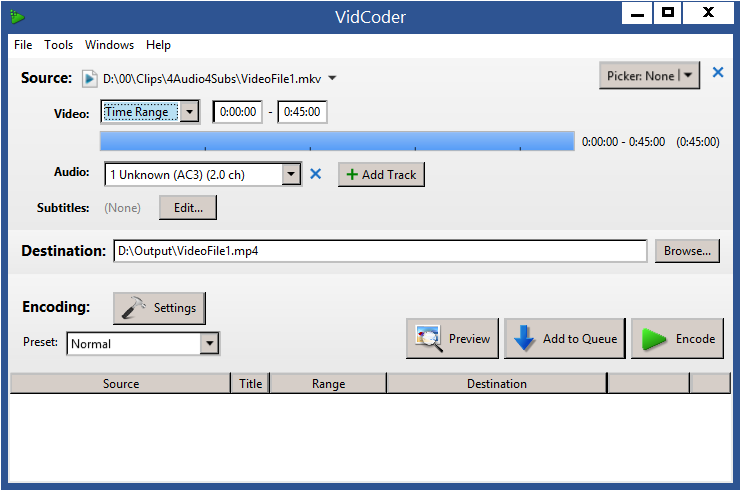
Task: Click the blue time range slider bar
Action: point(337,141)
